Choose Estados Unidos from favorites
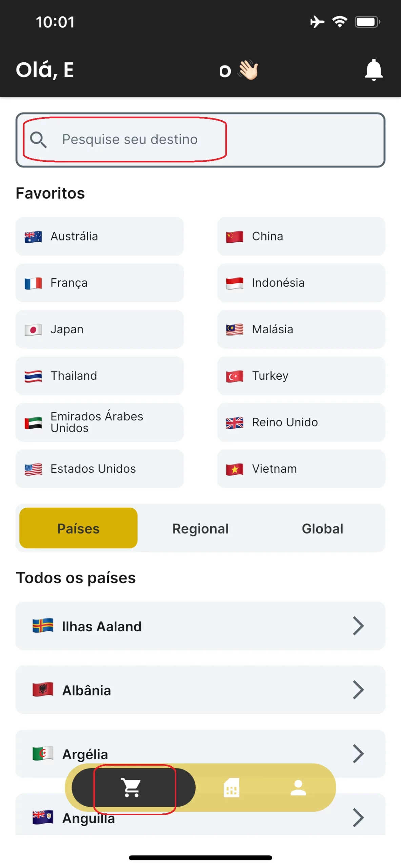The image size is (401, 868). (x=99, y=469)
